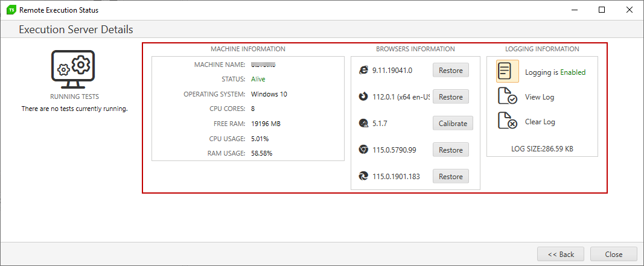This screenshot has width=644, height=266.
Task: Click the BROWSERS INFORMATION heading
Action: (x=415, y=49)
